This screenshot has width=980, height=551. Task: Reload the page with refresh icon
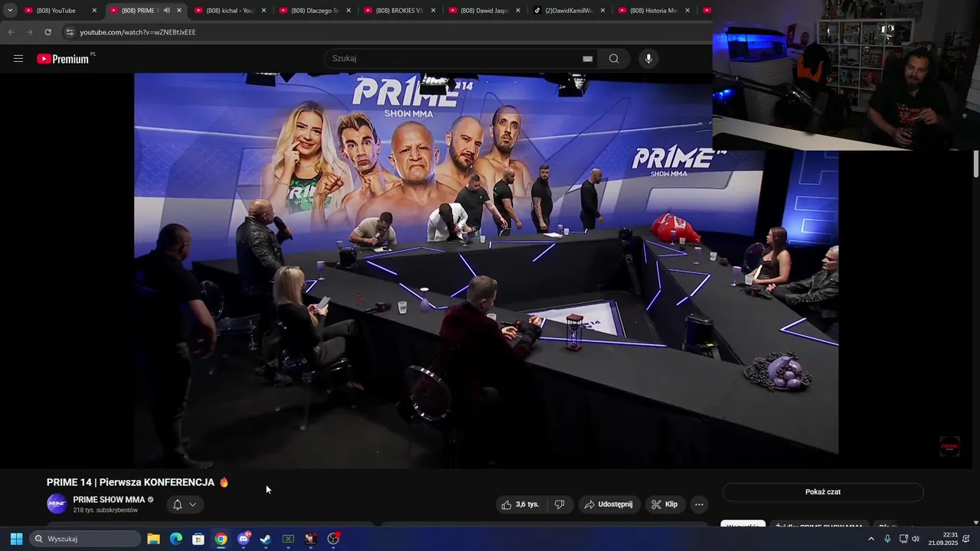point(47,32)
